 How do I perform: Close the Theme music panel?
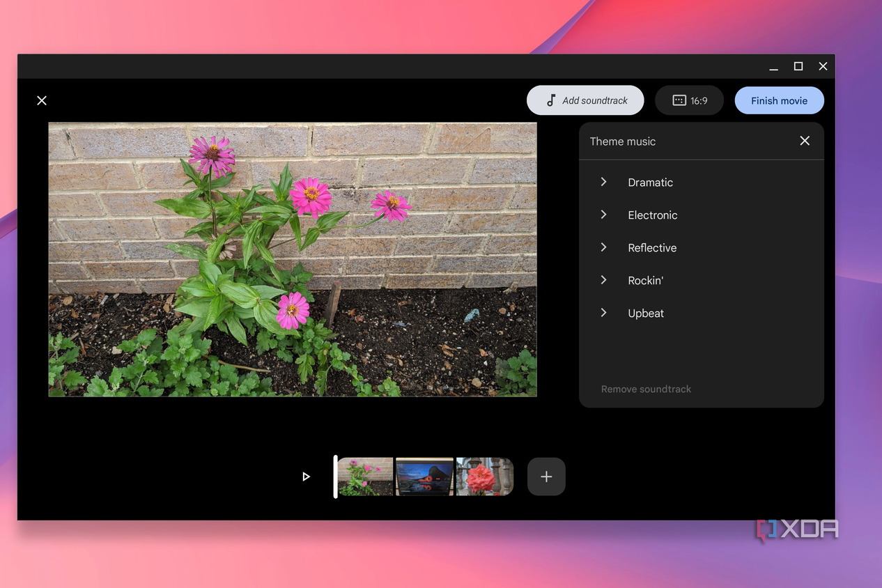pyautogui.click(x=805, y=141)
